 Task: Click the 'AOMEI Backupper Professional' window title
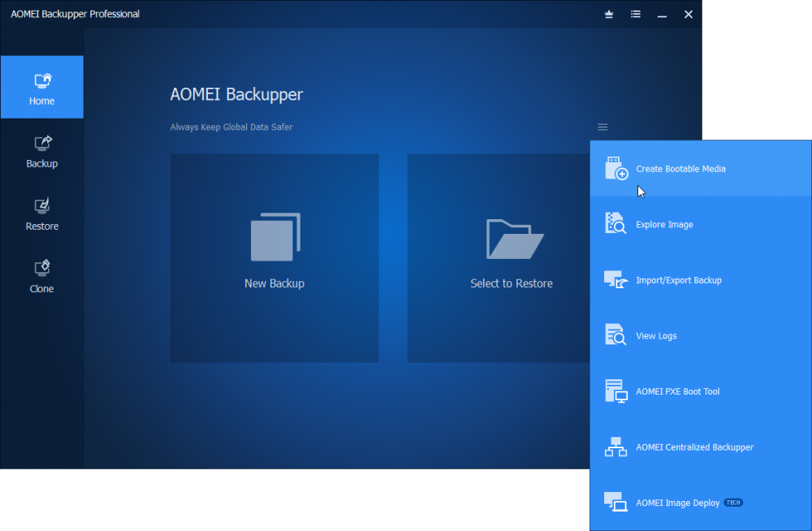75,14
